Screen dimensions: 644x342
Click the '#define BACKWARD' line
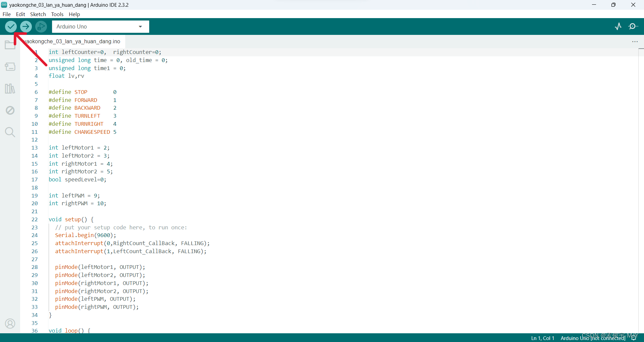click(83, 108)
